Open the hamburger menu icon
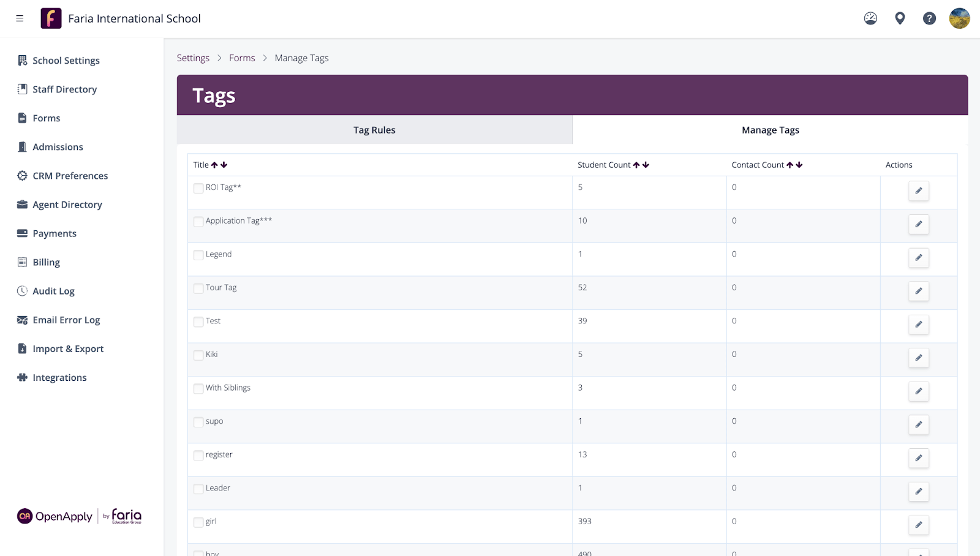The width and height of the screenshot is (980, 556). tap(20, 18)
